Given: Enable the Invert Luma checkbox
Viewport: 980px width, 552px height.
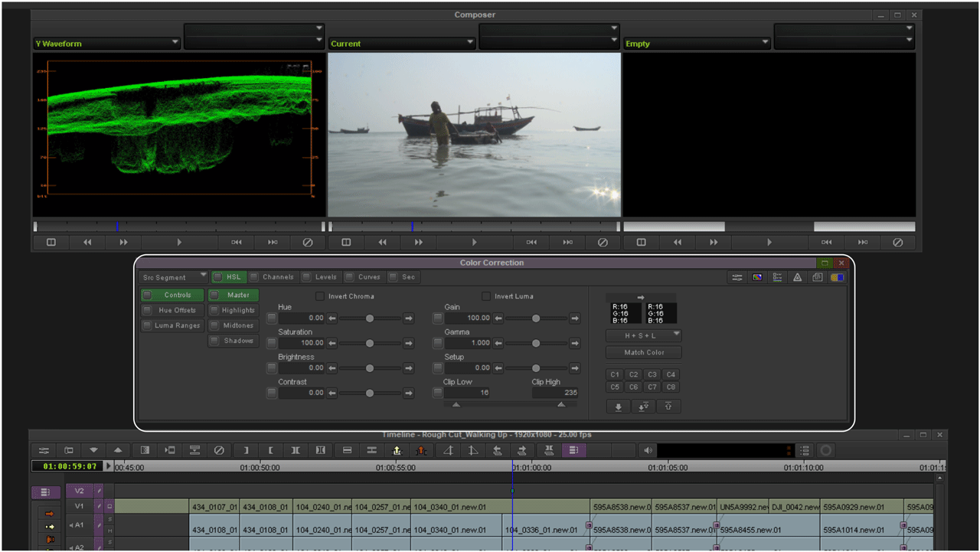Looking at the screenshot, I should [x=486, y=296].
